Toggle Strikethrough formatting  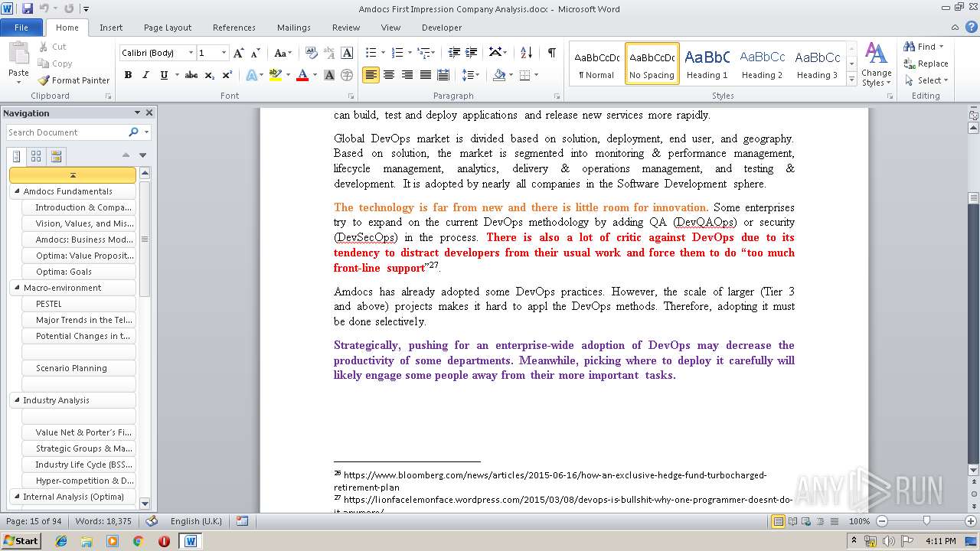click(191, 75)
